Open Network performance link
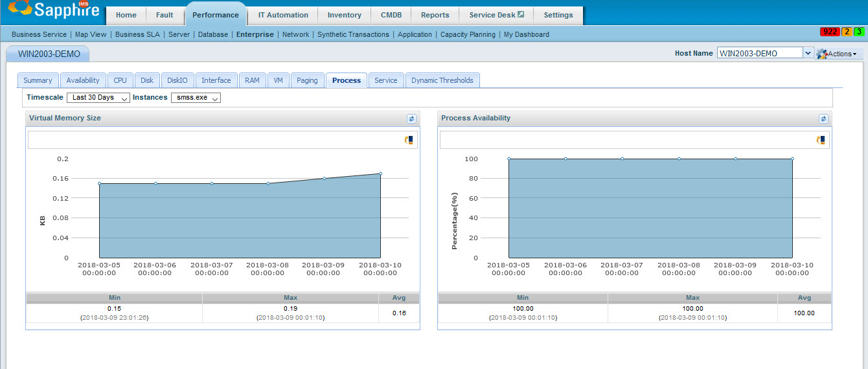Screen dimensions: 868x369 point(295,34)
